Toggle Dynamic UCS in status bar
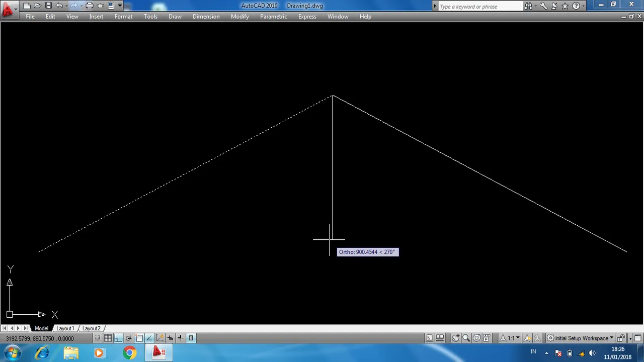The height and width of the screenshot is (362, 644). [x=159, y=338]
